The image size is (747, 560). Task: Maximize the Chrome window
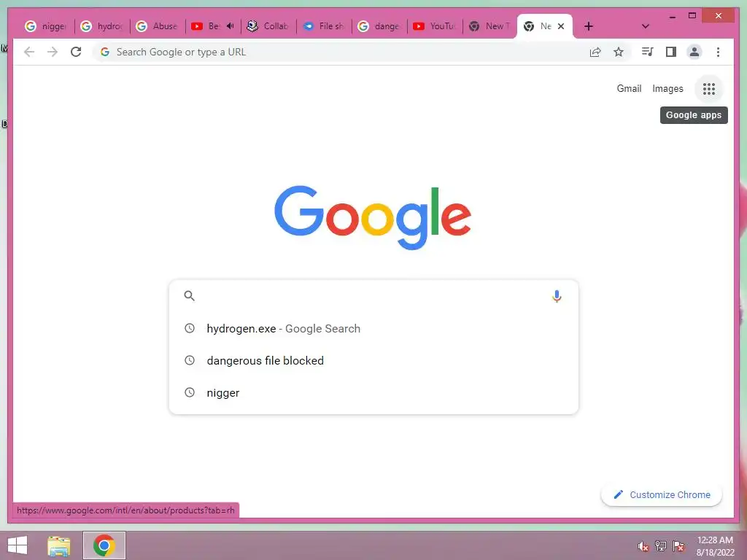tap(692, 16)
